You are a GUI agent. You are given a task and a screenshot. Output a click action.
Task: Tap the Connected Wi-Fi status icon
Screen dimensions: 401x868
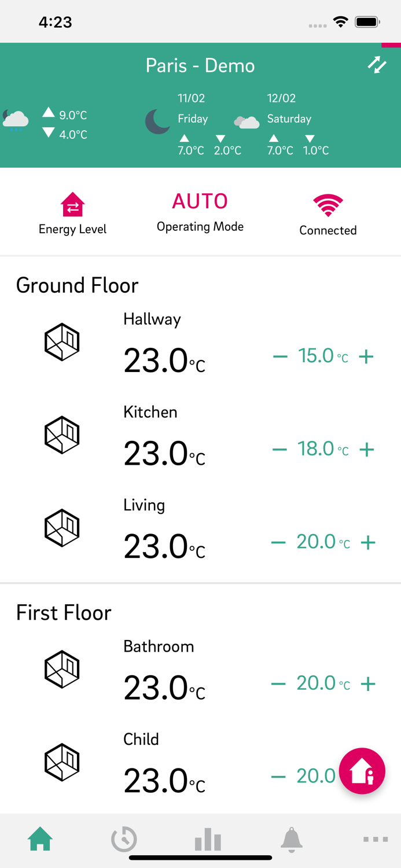[x=328, y=205]
